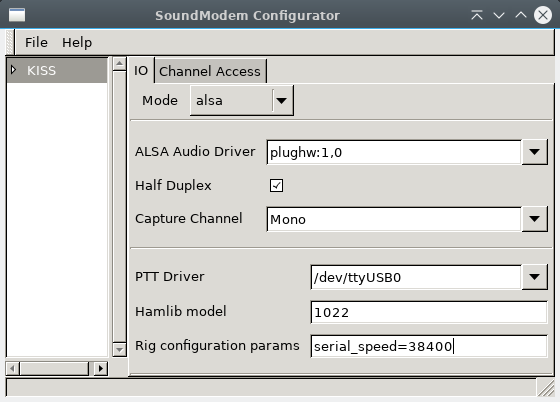Click the horizontal scroll-left arrow

[x=12, y=368]
